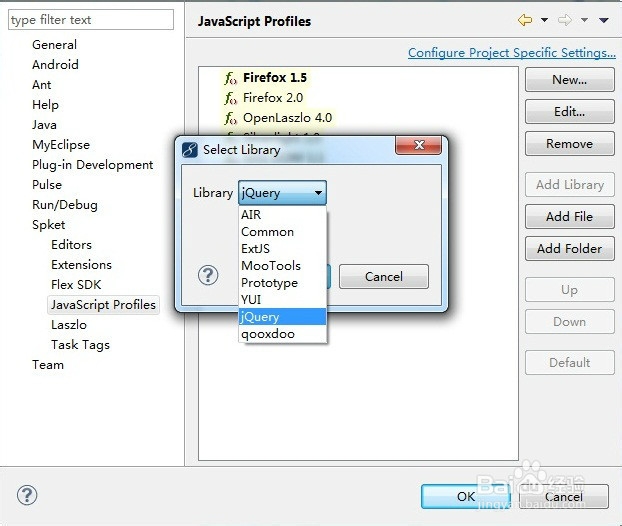This screenshot has height=526, width=622.
Task: Click the Firefox 2.0 profile icon
Action: click(230, 98)
